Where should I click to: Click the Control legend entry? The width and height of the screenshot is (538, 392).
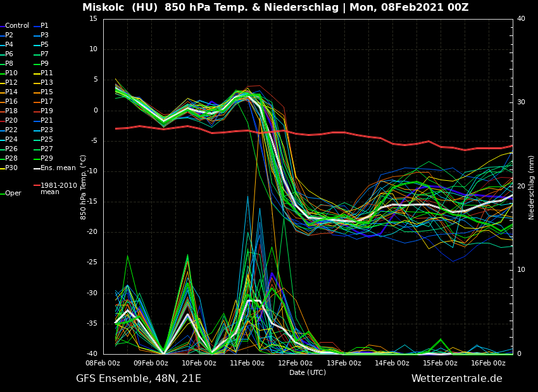(17, 26)
